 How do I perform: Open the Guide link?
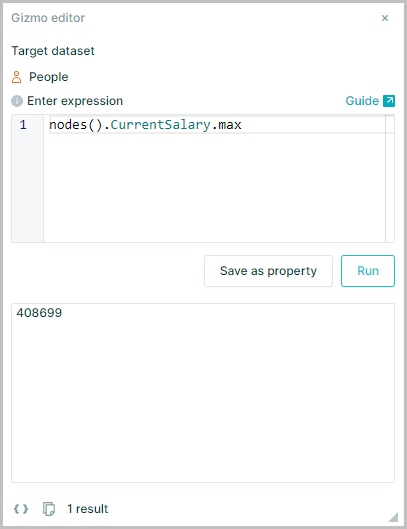pos(362,101)
